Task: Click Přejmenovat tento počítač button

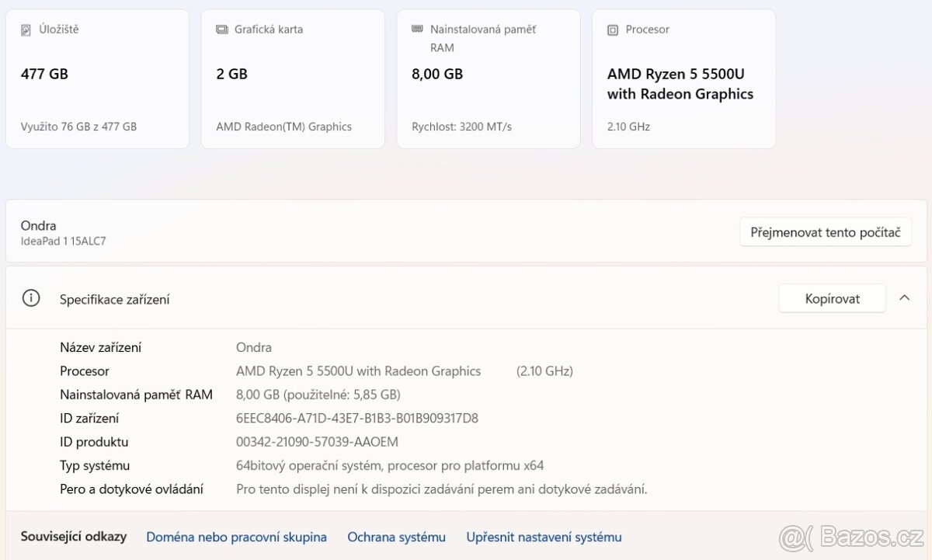Action: (825, 232)
